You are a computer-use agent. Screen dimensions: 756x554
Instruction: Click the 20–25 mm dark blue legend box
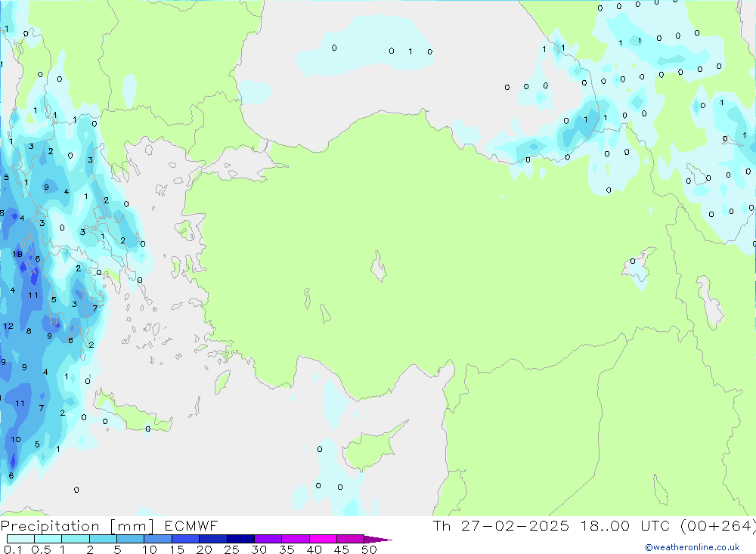(212, 539)
